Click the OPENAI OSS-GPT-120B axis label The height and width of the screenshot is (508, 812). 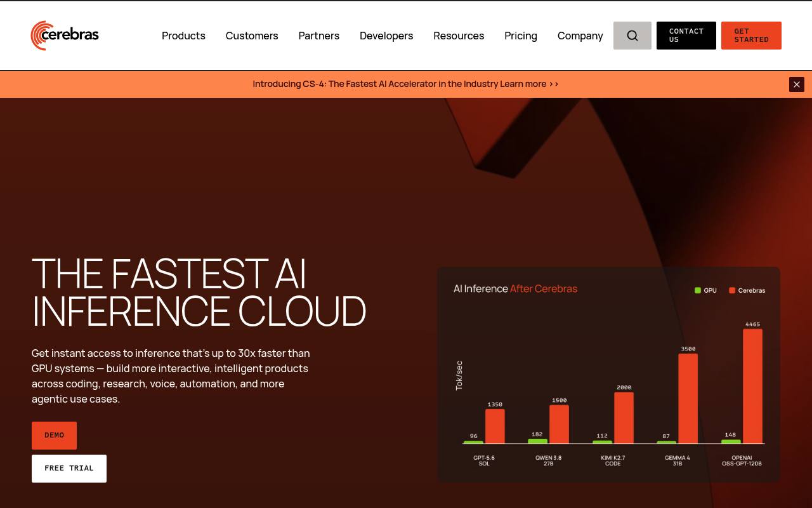(x=742, y=460)
